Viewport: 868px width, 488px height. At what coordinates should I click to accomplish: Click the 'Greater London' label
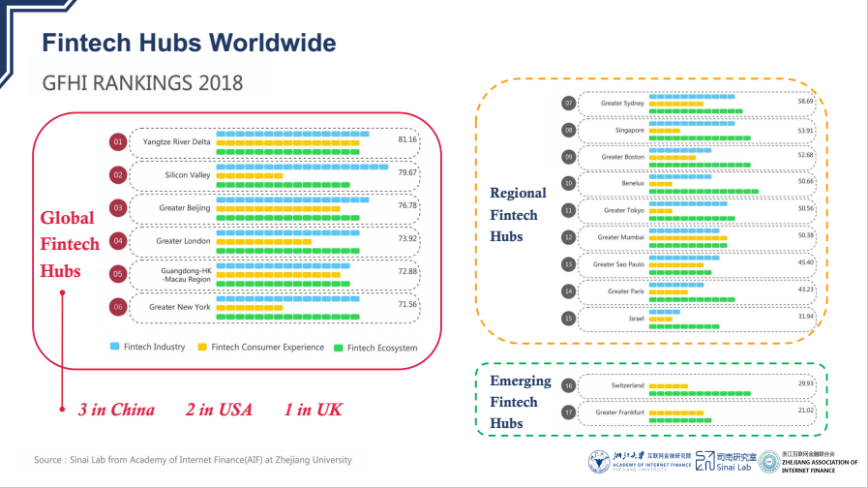pyautogui.click(x=183, y=241)
